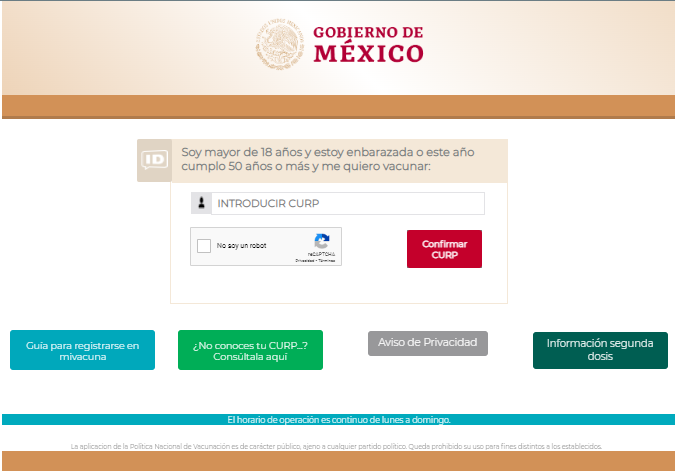Click the 'Política Nacional de Vacunación' disclaimer text
This screenshot has height=472, width=675.
(336, 447)
